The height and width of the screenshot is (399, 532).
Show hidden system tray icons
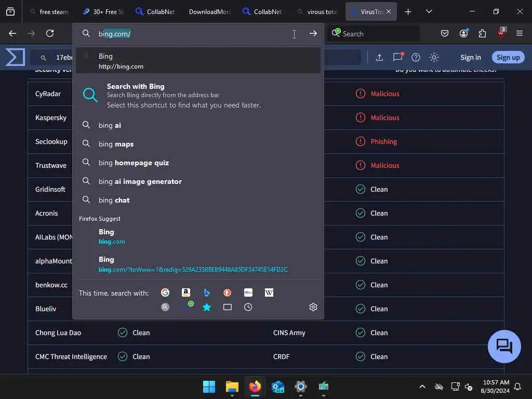pos(422,387)
